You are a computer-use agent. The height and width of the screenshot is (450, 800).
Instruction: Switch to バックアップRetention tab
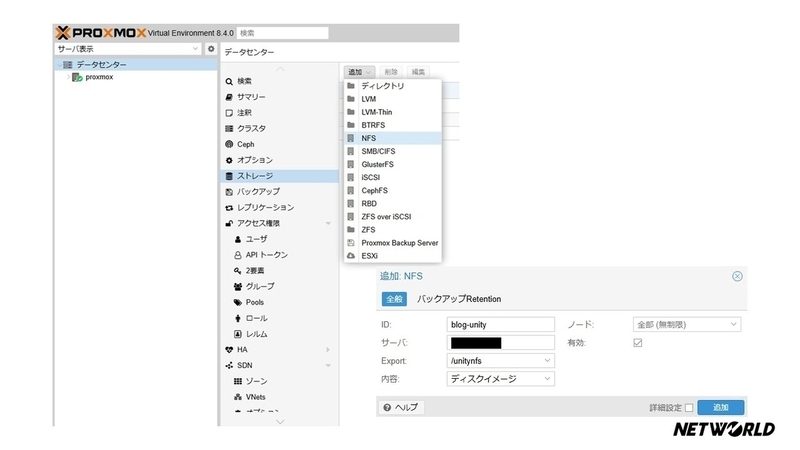click(459, 299)
